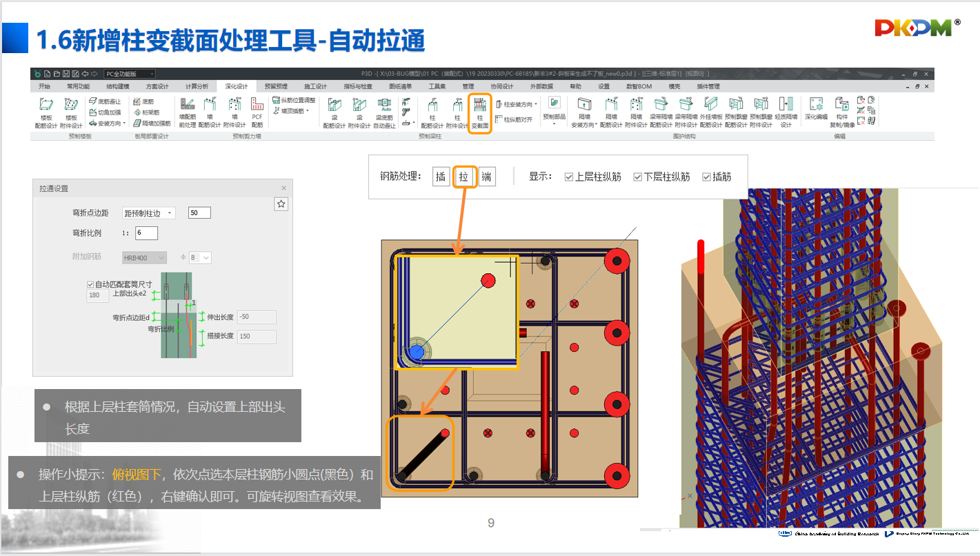Toggle 自动匹配套筒尺寸 checkbox

tap(90, 284)
